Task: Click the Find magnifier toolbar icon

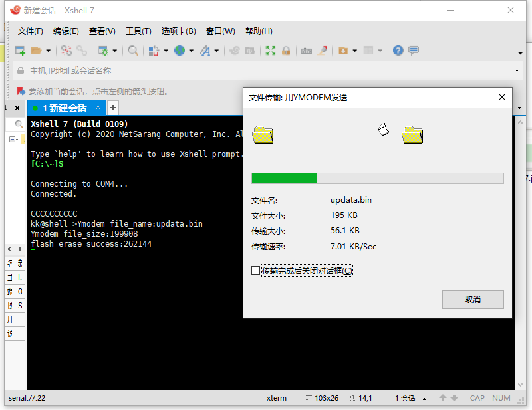Action: (132, 51)
